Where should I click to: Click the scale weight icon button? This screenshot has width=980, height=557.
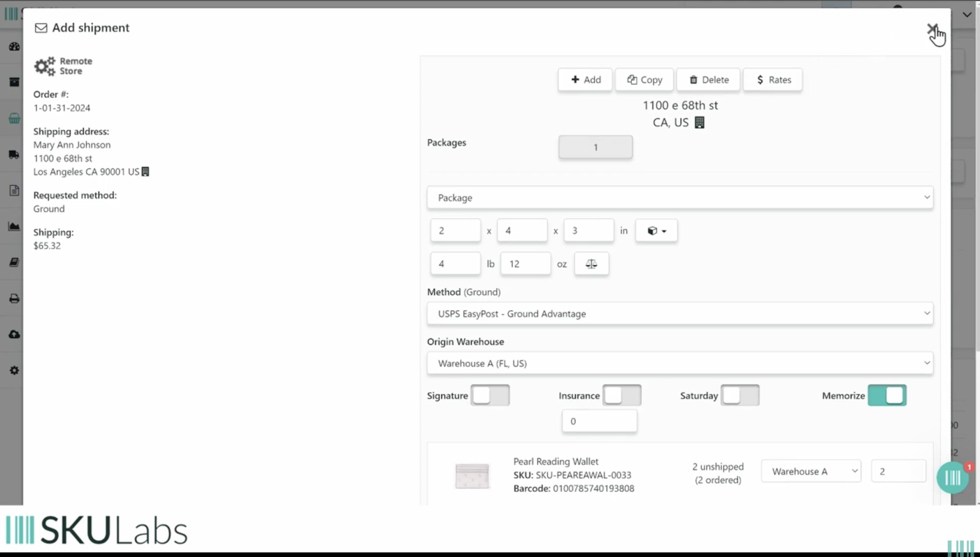(591, 264)
